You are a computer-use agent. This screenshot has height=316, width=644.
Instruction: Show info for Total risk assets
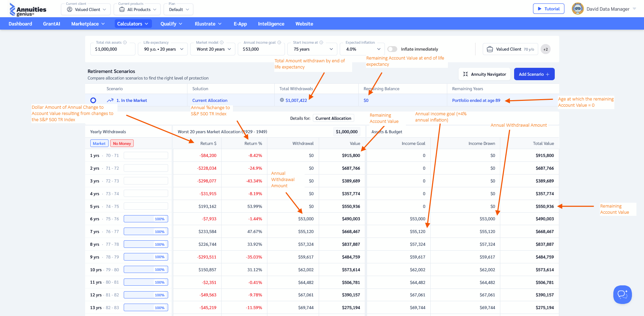point(125,42)
